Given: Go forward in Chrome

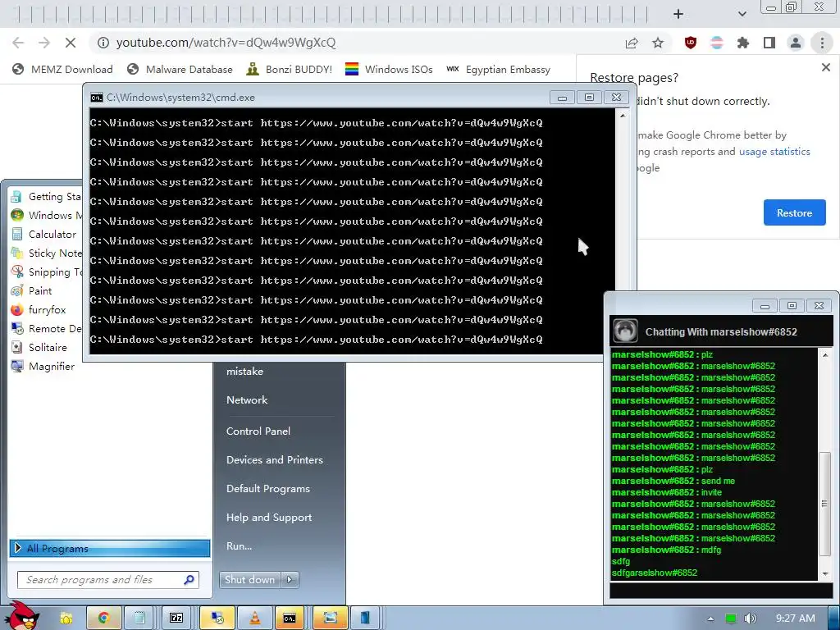Looking at the screenshot, I should point(44,43).
